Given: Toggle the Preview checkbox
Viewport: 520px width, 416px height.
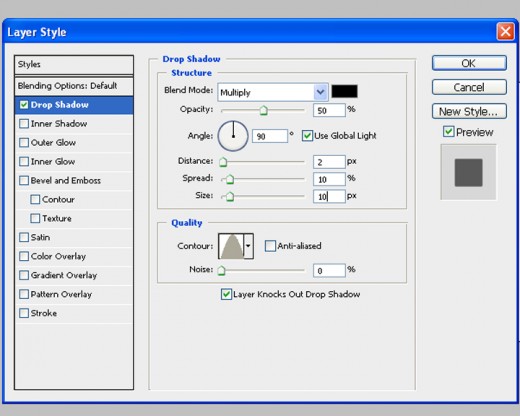Looking at the screenshot, I should [449, 132].
